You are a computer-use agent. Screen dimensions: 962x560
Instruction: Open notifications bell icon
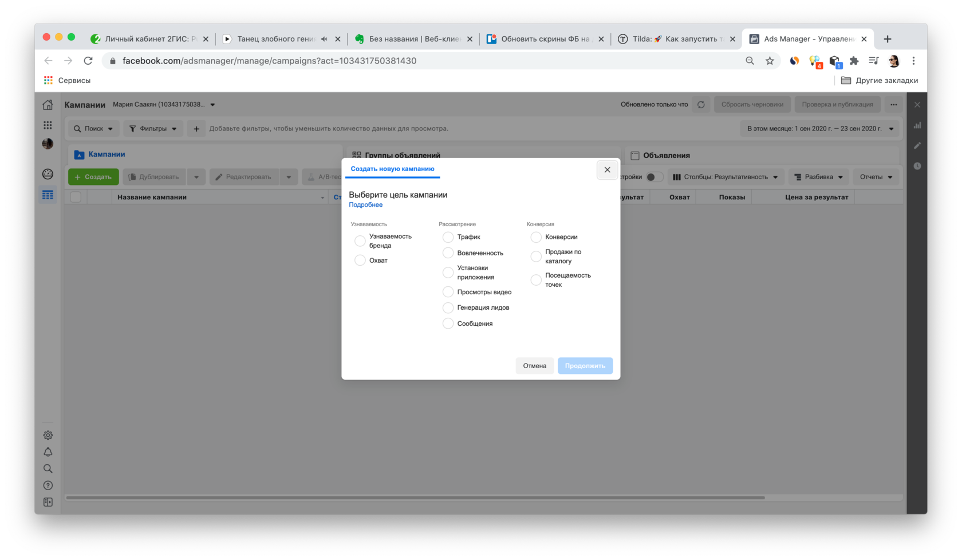(48, 452)
